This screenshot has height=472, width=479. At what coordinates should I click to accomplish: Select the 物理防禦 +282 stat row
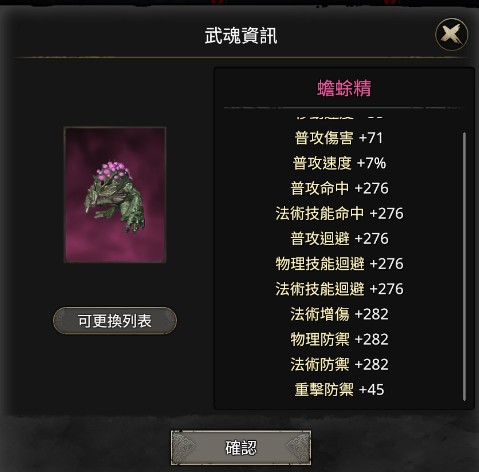coord(339,339)
